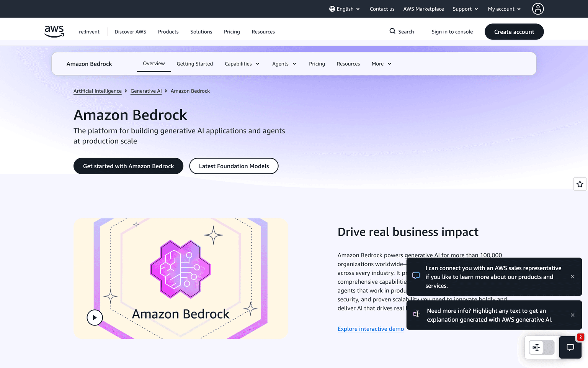
Task: Expand the My account dropdown
Action: pyautogui.click(x=504, y=9)
